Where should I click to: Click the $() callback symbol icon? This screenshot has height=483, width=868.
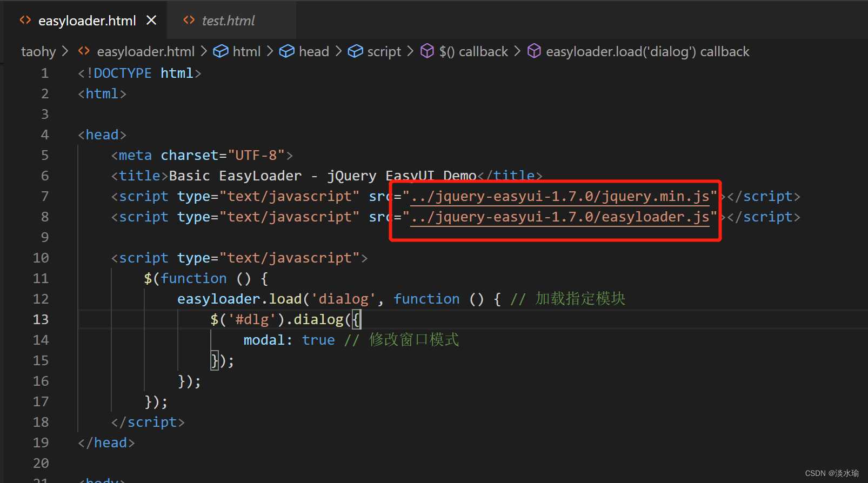(427, 51)
